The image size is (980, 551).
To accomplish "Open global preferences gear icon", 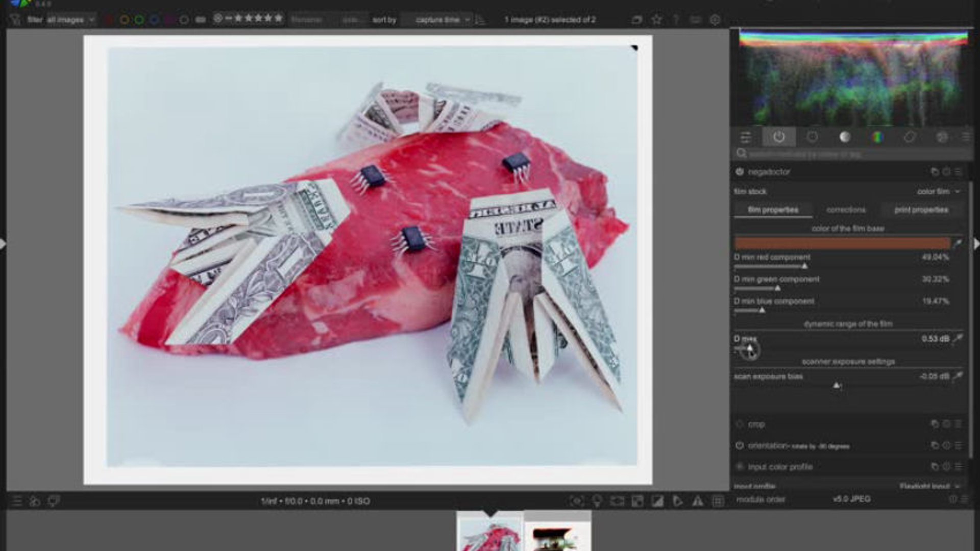I will pyautogui.click(x=715, y=19).
